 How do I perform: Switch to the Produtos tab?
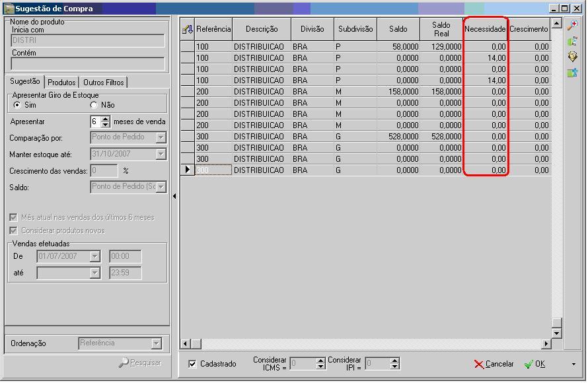(x=61, y=83)
